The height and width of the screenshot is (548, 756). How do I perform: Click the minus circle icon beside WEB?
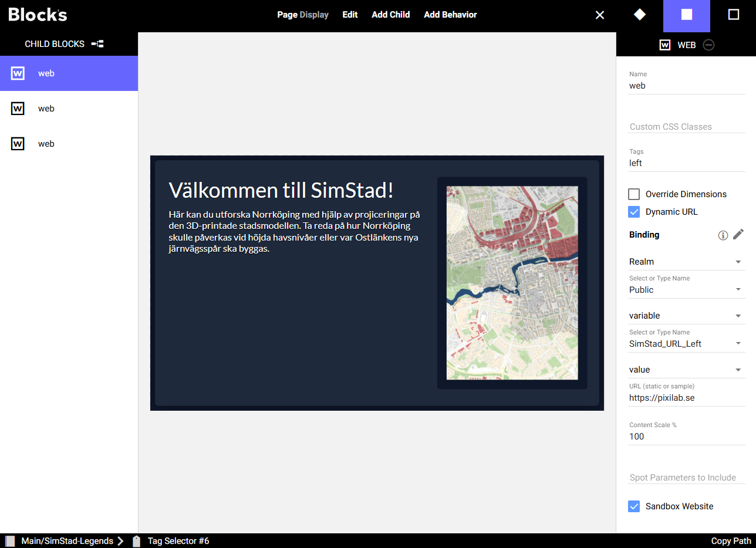[708, 45]
